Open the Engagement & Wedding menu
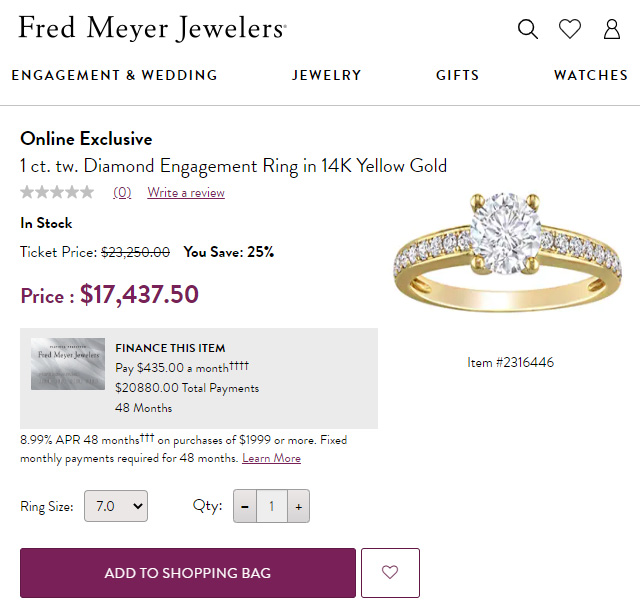640x611 pixels. coord(114,75)
